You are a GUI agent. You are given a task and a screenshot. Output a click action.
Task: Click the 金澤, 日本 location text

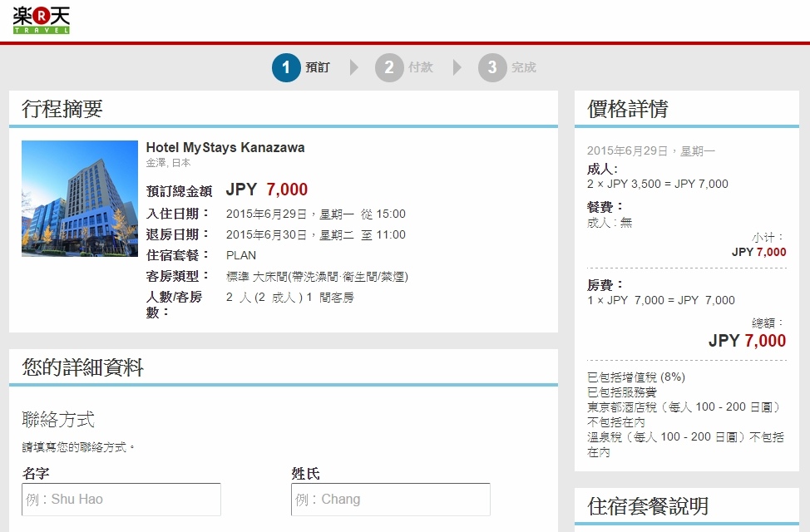coord(169,163)
